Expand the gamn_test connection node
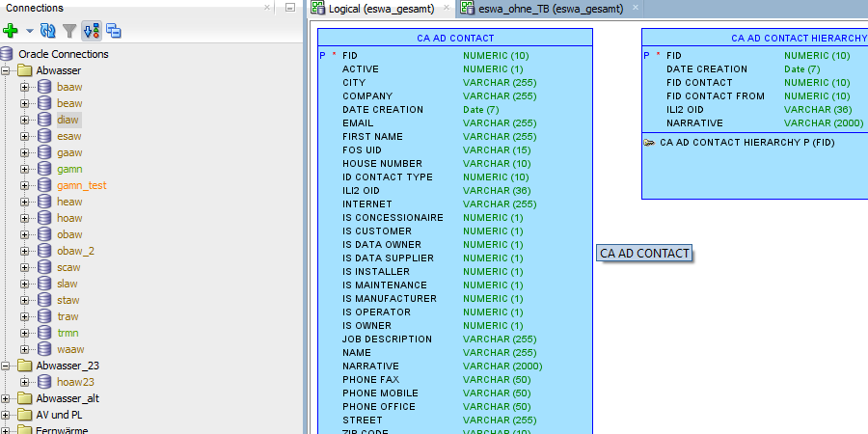 tap(25, 185)
